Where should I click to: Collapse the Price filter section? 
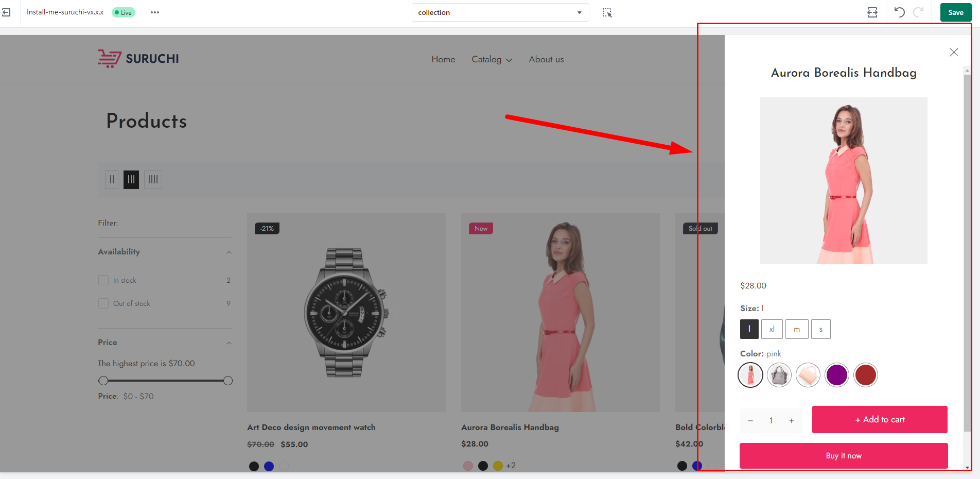[229, 343]
